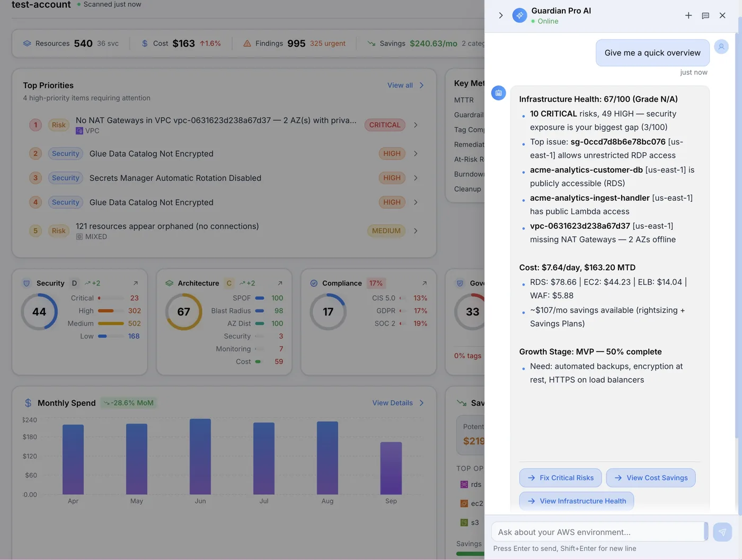Select the MEDIUM severity badge
The image size is (742, 560).
[x=386, y=231]
